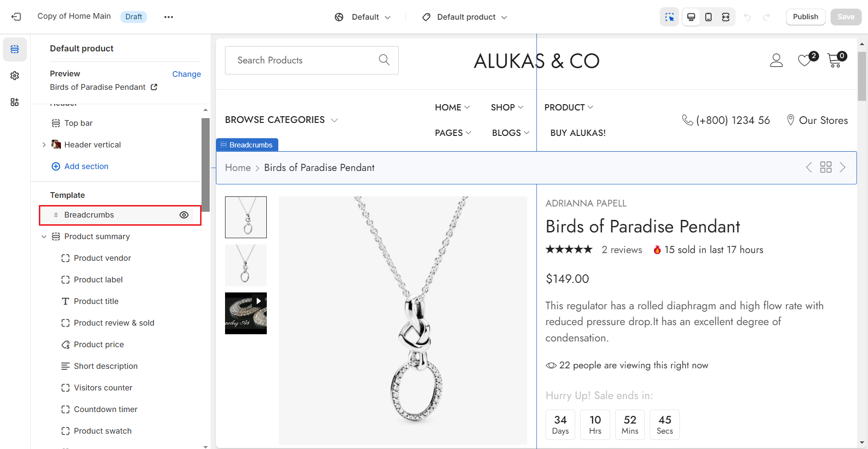This screenshot has height=449, width=868.
Task: Select the video thumbnail in gallery
Action: (246, 313)
